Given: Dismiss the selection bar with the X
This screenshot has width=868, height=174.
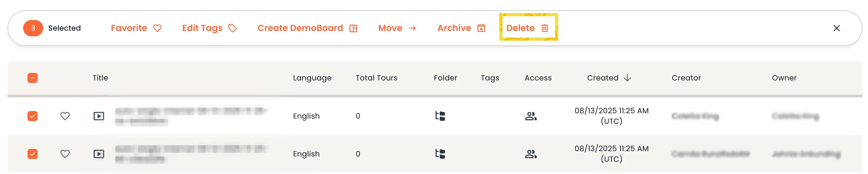Looking at the screenshot, I should click(x=836, y=28).
